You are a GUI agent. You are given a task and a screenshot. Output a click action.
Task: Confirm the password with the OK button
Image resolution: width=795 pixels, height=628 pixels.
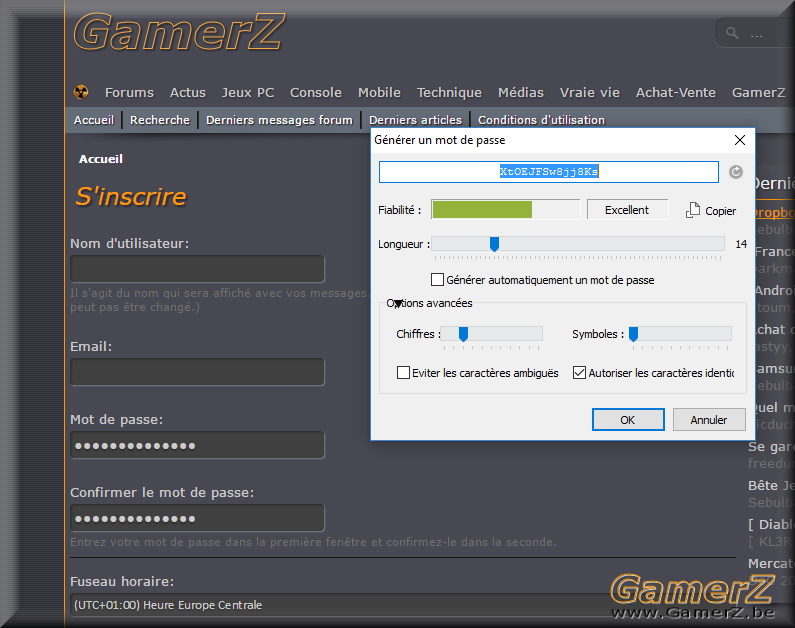pos(628,420)
